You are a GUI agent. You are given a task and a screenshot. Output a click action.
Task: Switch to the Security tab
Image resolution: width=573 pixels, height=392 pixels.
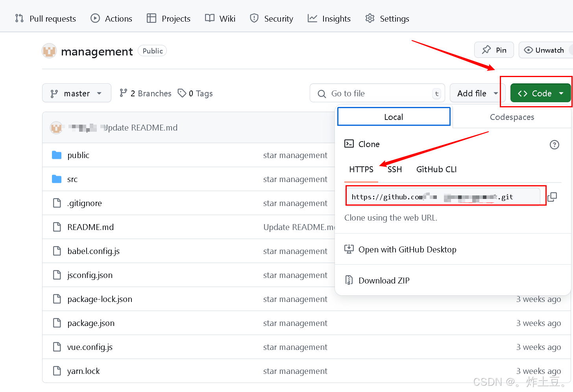click(272, 18)
